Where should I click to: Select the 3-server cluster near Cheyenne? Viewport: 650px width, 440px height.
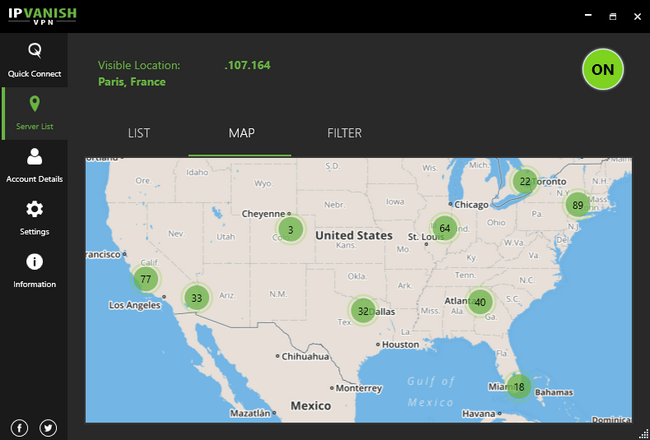pyautogui.click(x=291, y=230)
